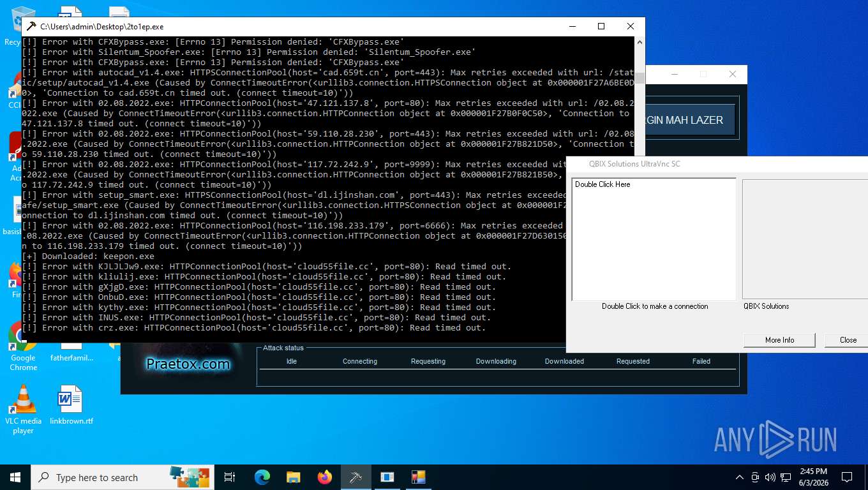Viewport: 868px width, 490px height.
Task: Close the window behind the console
Action: click(733, 74)
